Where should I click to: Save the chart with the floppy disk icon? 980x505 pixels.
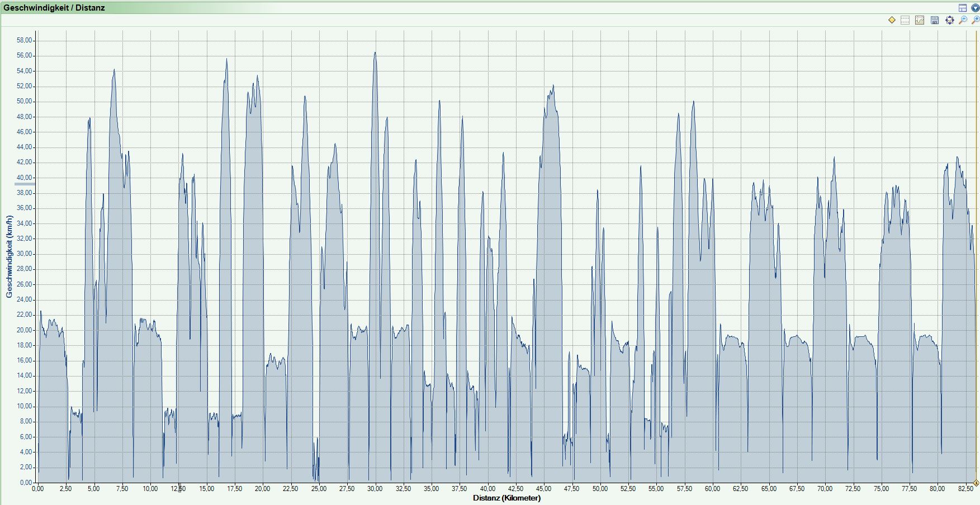tap(935, 20)
